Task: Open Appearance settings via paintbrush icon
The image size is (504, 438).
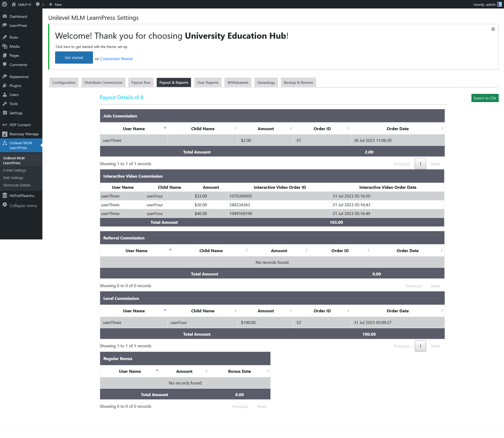Action: click(5, 76)
